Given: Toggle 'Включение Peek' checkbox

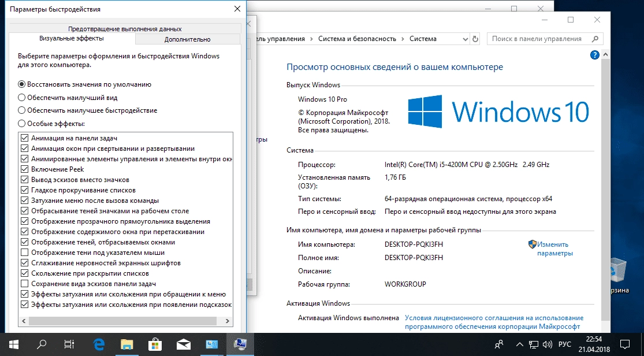Looking at the screenshot, I should point(24,169).
